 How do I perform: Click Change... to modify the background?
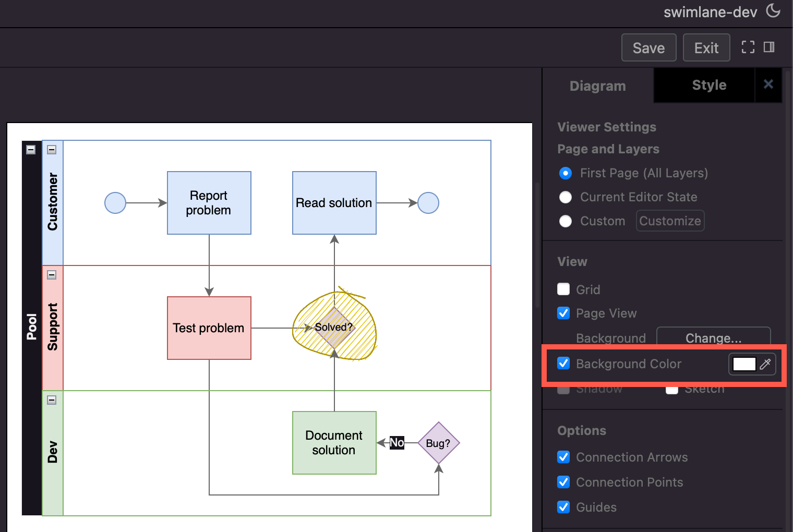(713, 338)
